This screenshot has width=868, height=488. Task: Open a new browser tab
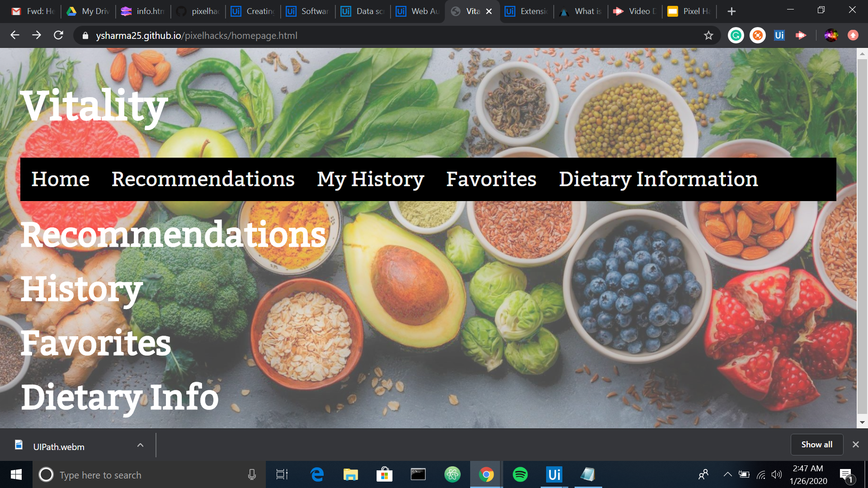pos(731,11)
